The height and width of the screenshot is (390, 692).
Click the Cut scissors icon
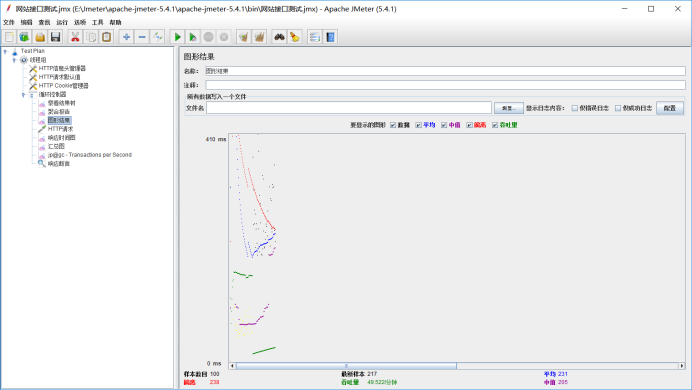point(75,37)
